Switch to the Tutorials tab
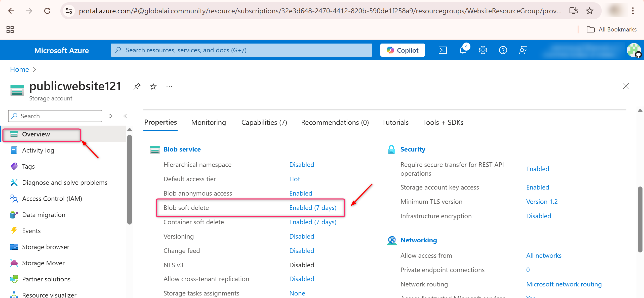 (x=395, y=122)
